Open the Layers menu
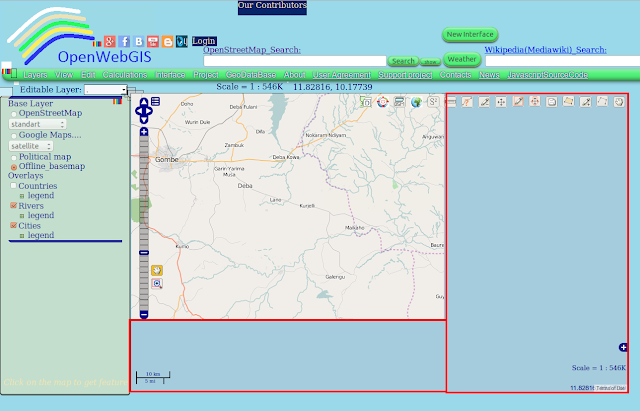This screenshot has width=640, height=411. pyautogui.click(x=35, y=75)
